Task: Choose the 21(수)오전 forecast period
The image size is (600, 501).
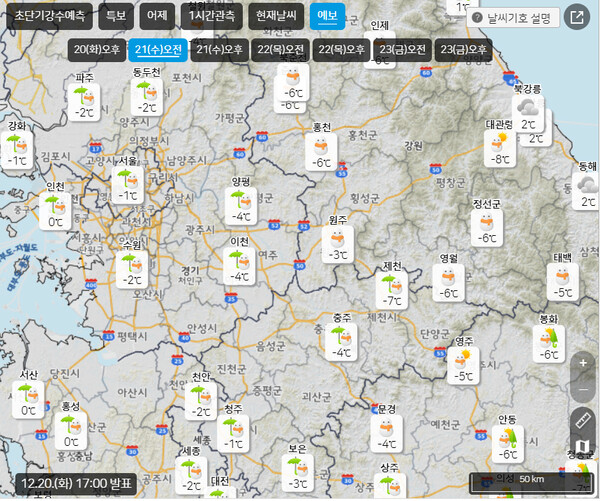Action: click(x=158, y=50)
